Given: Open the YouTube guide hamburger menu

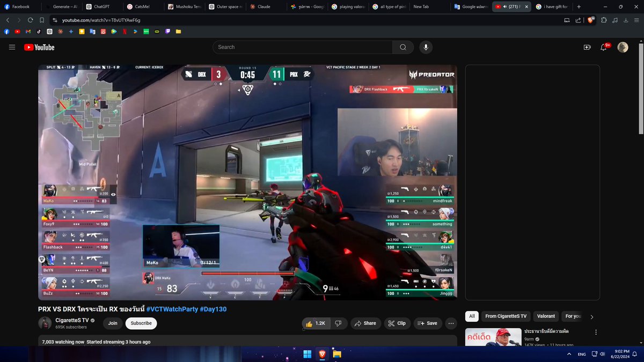Looking at the screenshot, I should pyautogui.click(x=12, y=47).
